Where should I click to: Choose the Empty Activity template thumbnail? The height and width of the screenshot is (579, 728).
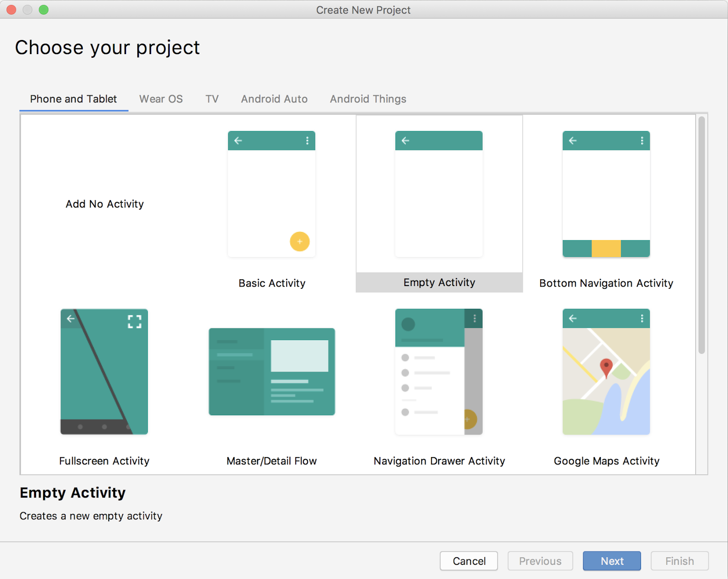[x=439, y=194]
